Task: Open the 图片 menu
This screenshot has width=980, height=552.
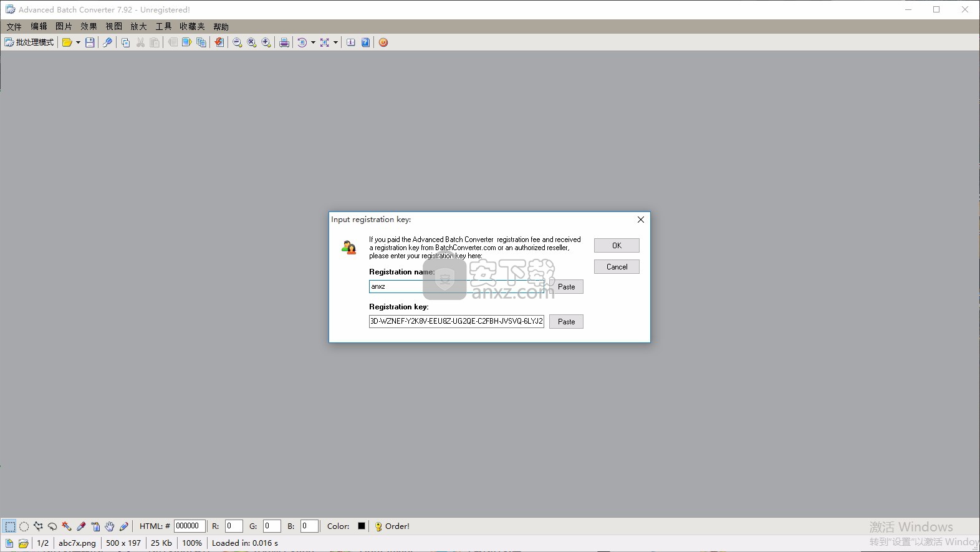Action: [64, 26]
